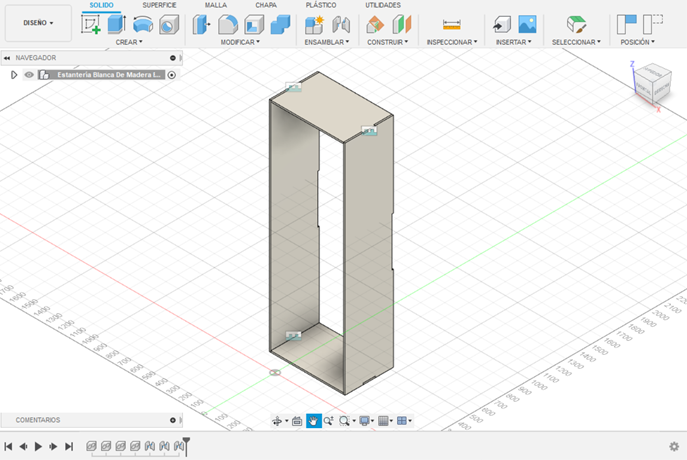Click the Zoom tool

tap(329, 421)
